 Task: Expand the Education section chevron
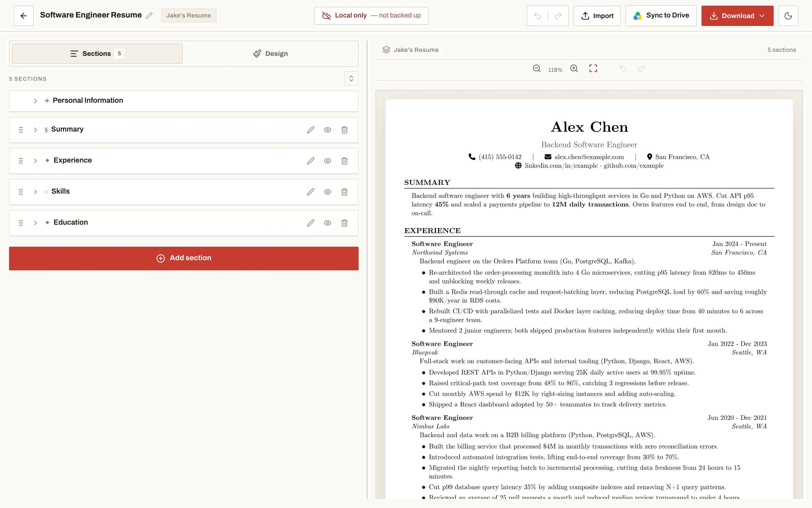[x=35, y=223]
